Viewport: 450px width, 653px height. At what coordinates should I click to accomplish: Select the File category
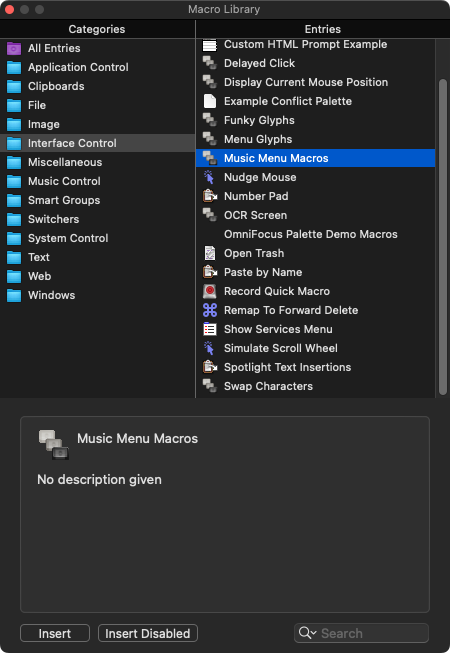coord(97,105)
